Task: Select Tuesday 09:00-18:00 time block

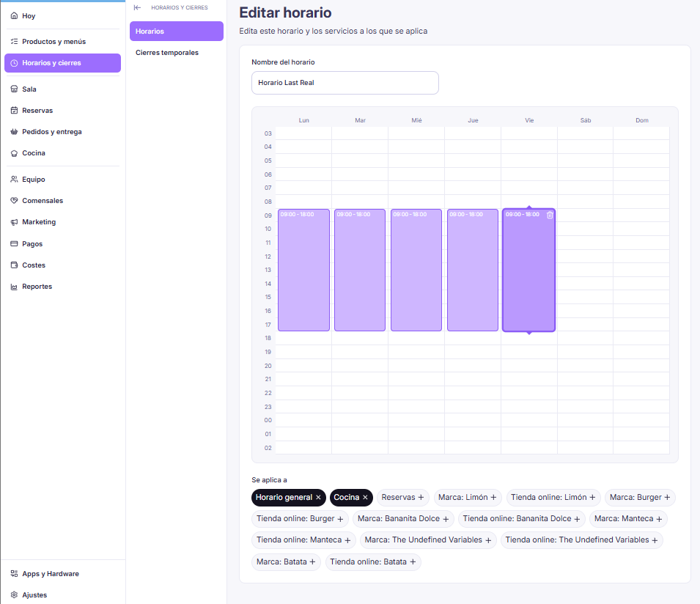Action: tap(360, 270)
